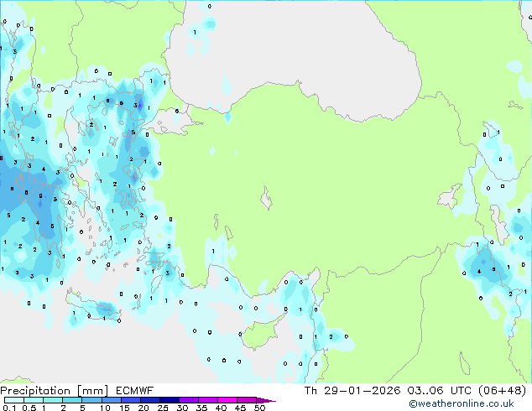The height and width of the screenshot is (411, 532).
Task: Click the '[mm]' unit label
Action: point(92,391)
